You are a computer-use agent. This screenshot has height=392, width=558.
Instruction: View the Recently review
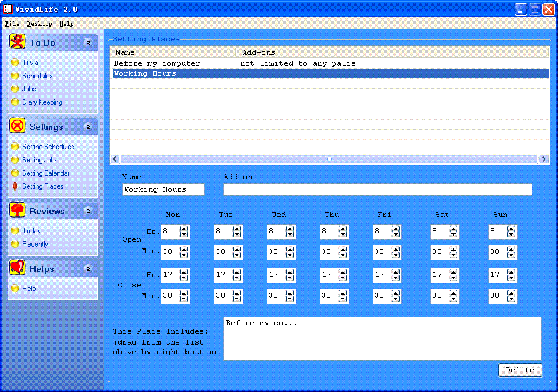(x=35, y=244)
